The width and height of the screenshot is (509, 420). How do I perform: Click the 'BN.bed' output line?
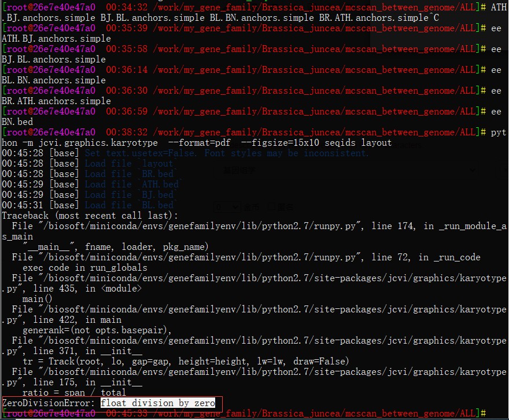tap(17, 122)
